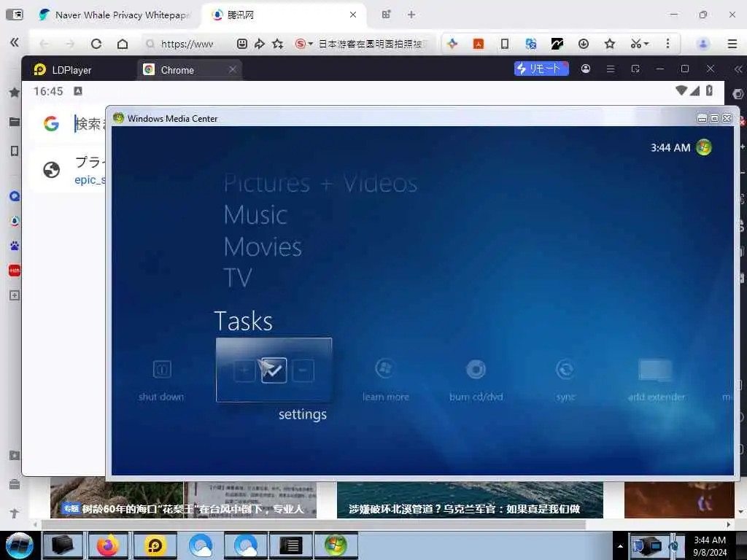The height and width of the screenshot is (560, 747).
Task: Open the Whale profile avatar
Action: click(703, 44)
